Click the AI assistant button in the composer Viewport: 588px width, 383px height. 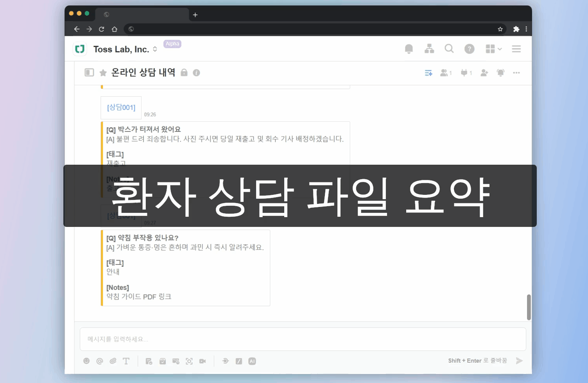[252, 361]
